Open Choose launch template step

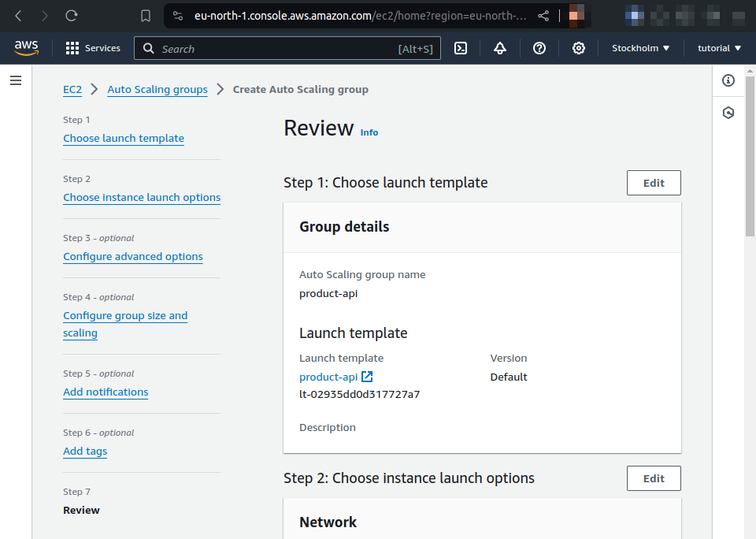tap(124, 139)
